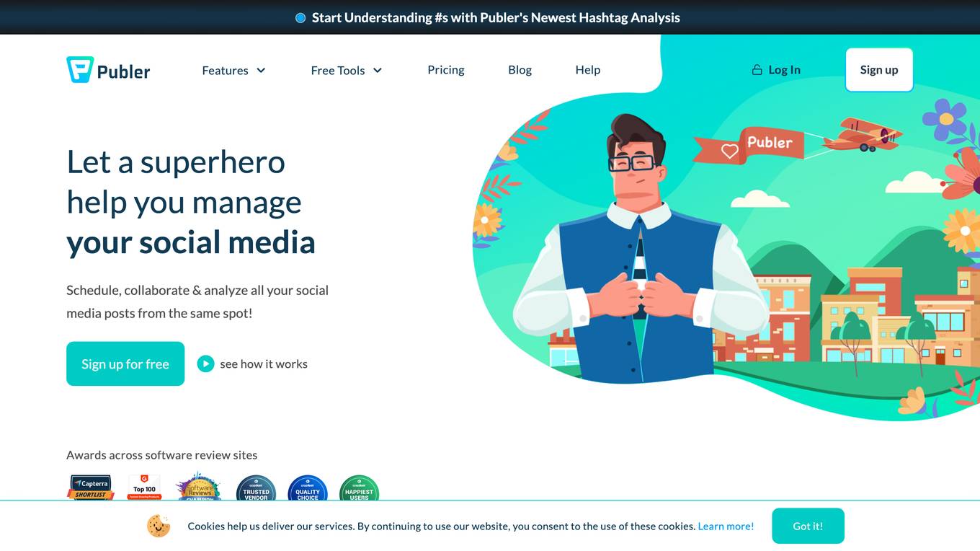This screenshot has width=980, height=551.
Task: Expand the Features dropdown chevron
Action: tap(261, 70)
